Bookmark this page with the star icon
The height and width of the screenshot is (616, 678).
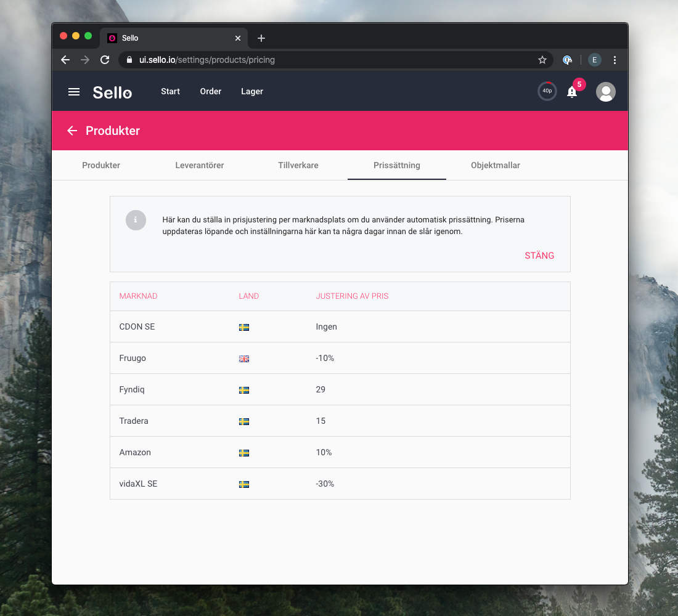click(542, 60)
